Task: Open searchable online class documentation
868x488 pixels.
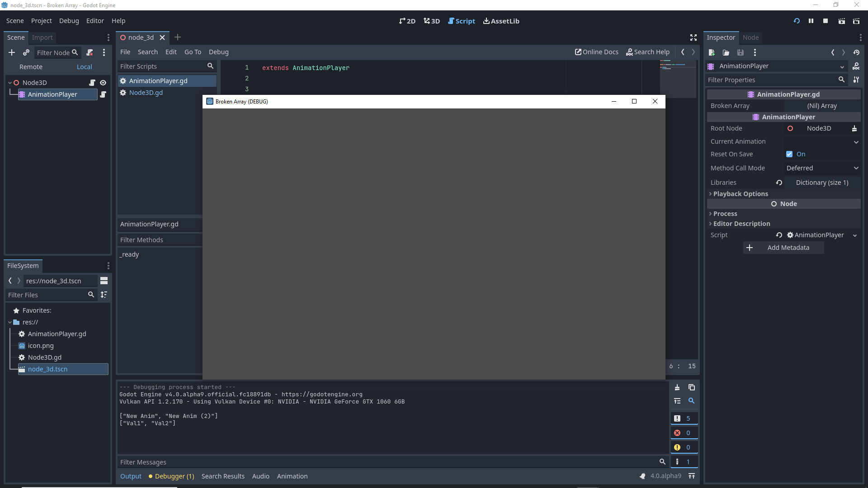Action: (648, 52)
